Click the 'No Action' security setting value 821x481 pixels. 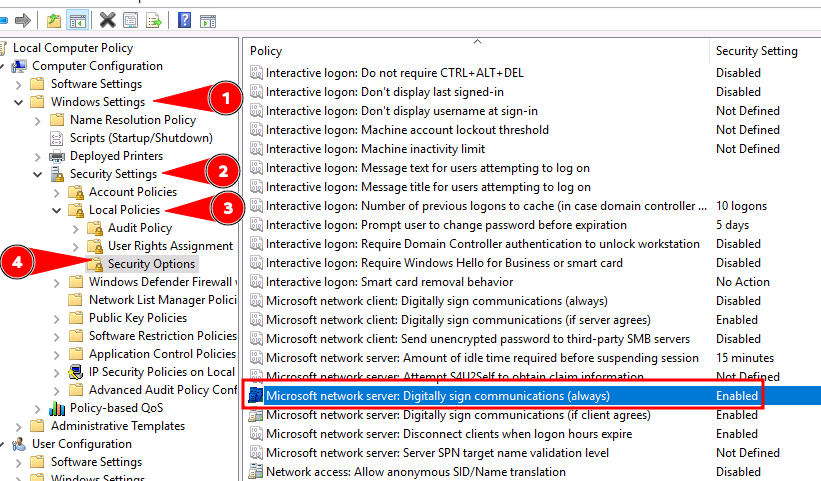pyautogui.click(x=743, y=282)
